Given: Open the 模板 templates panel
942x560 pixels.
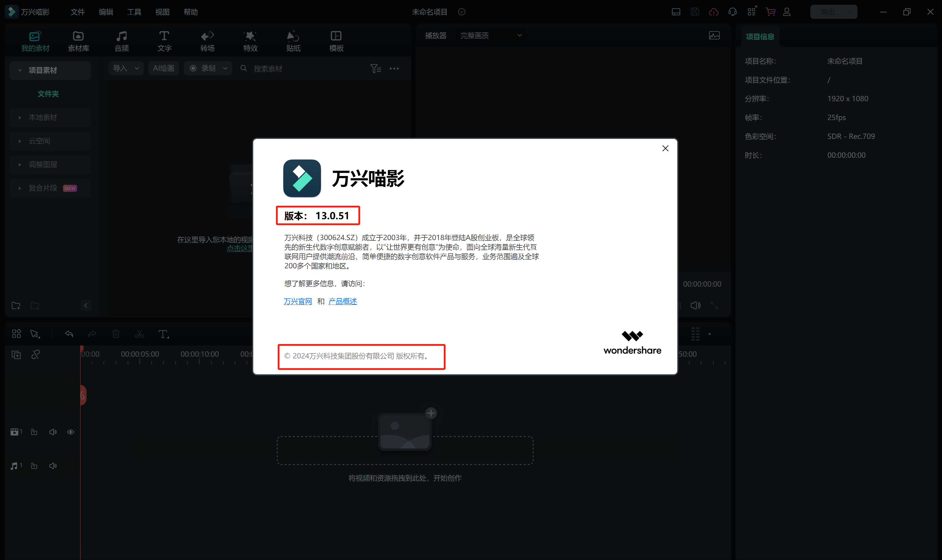Looking at the screenshot, I should pos(335,40).
